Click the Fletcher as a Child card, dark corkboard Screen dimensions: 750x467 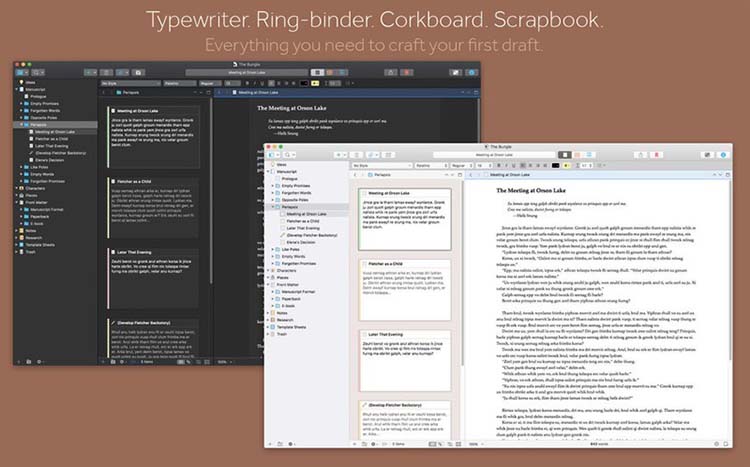click(154, 207)
